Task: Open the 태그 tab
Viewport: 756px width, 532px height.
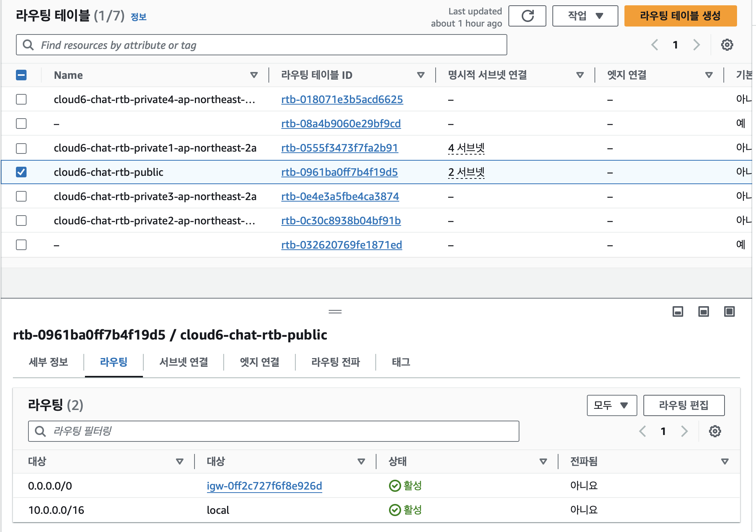Action: coord(401,362)
